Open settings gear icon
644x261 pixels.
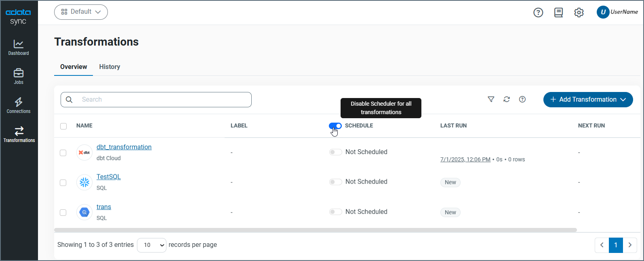coord(579,13)
